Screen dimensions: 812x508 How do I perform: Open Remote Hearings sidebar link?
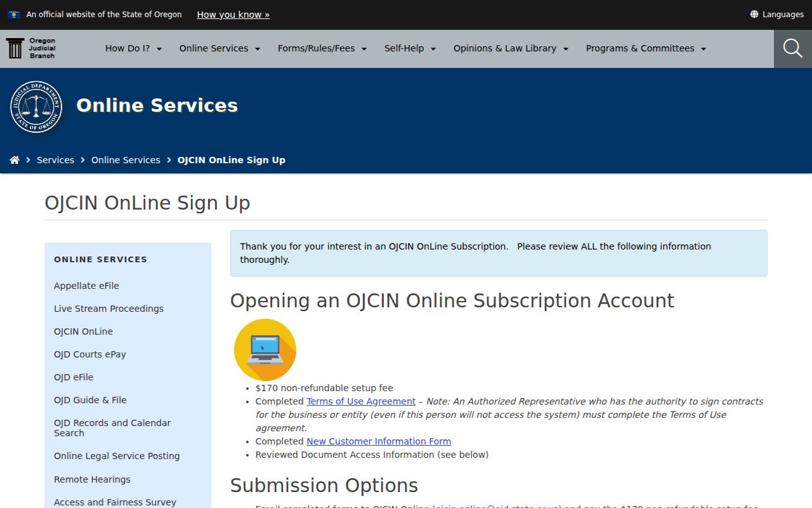[92, 479]
